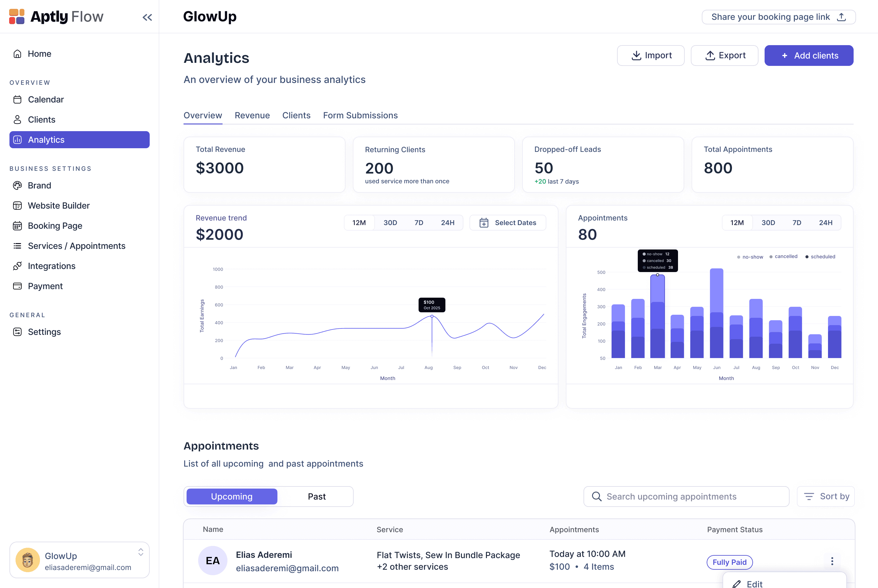The height and width of the screenshot is (588, 878).
Task: Click the Add clients button
Action: [809, 56]
